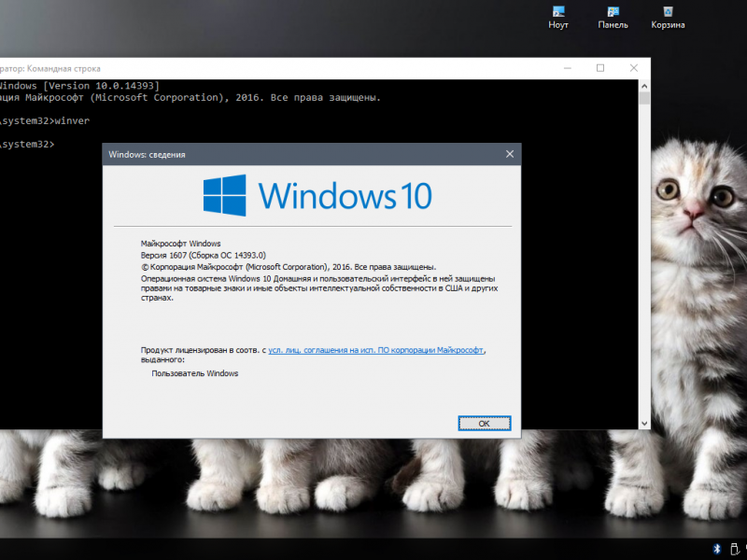
Task: Click the Microsoft Corporation 2016 copyright line
Action: coord(289,267)
